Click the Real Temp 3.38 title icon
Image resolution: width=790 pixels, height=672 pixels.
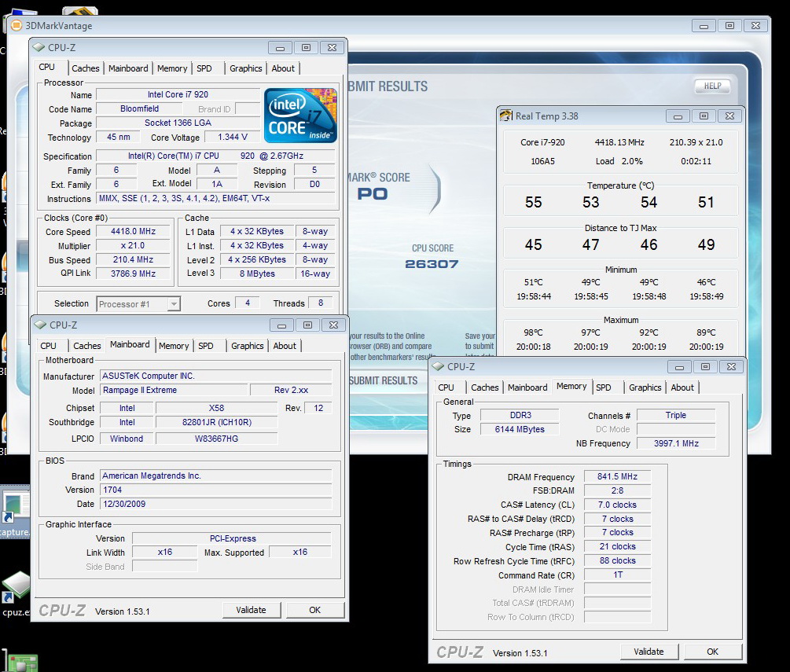tap(505, 116)
